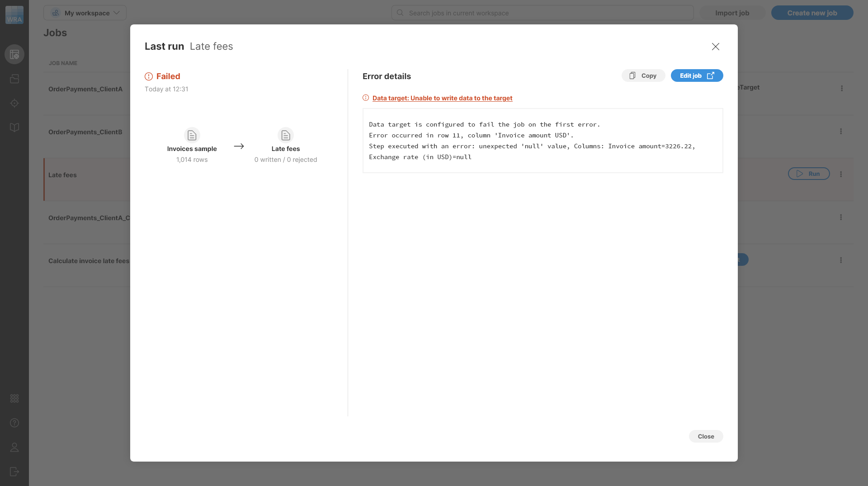Click the crosshair target icon in sidebar
This screenshot has height=486, width=868.
14,104
